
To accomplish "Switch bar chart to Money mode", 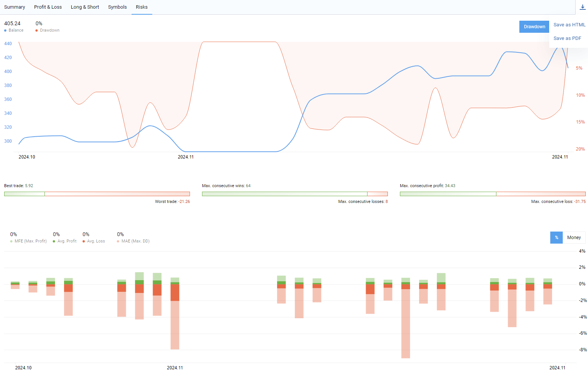I will (x=574, y=238).
